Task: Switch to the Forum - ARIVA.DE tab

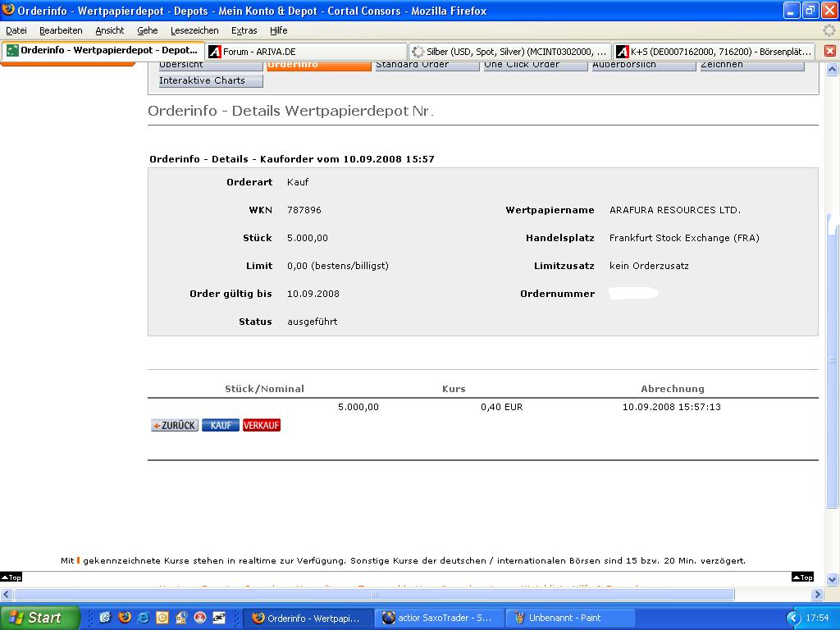Action: click(x=305, y=52)
